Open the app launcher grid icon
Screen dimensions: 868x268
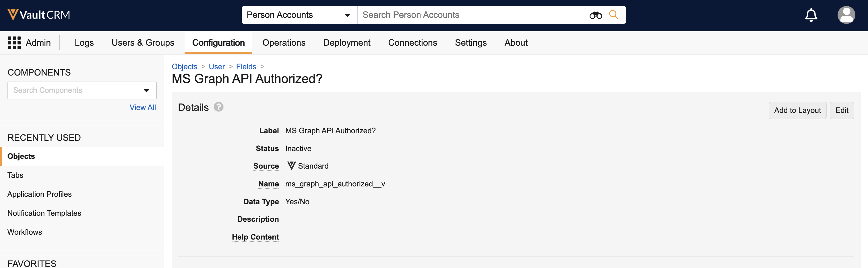point(14,43)
